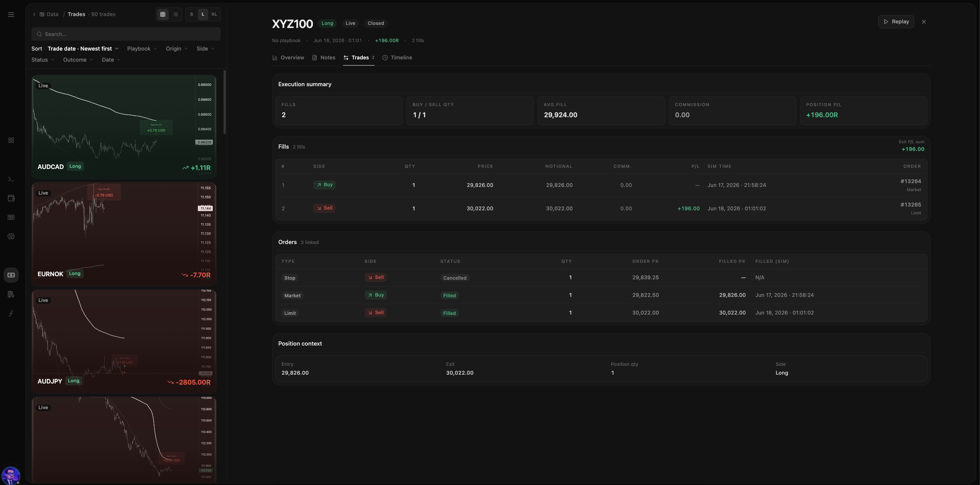Open the Status filter dropdown
The width and height of the screenshot is (980, 485).
pyautogui.click(x=43, y=60)
